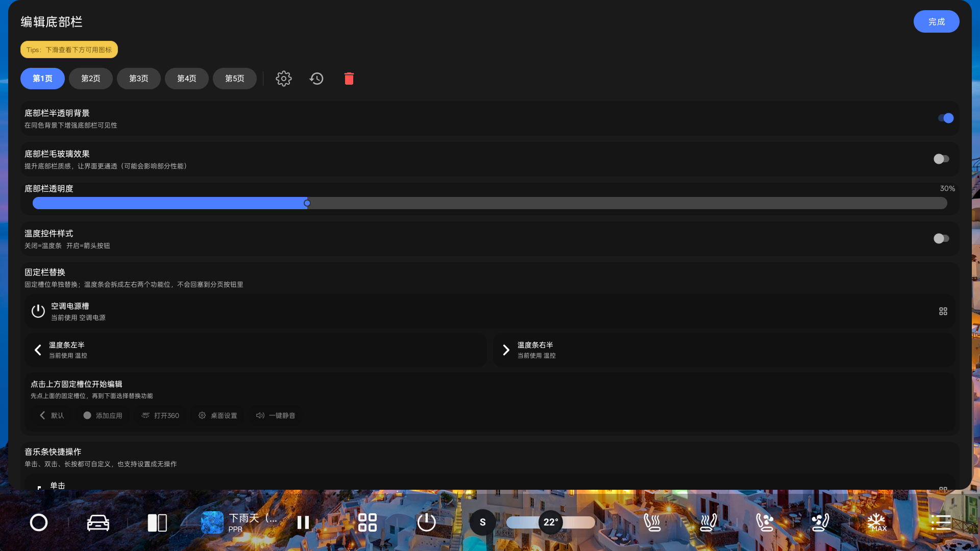Click the right seat heating icon
Image resolution: width=980 pixels, height=551 pixels.
pos(708,522)
